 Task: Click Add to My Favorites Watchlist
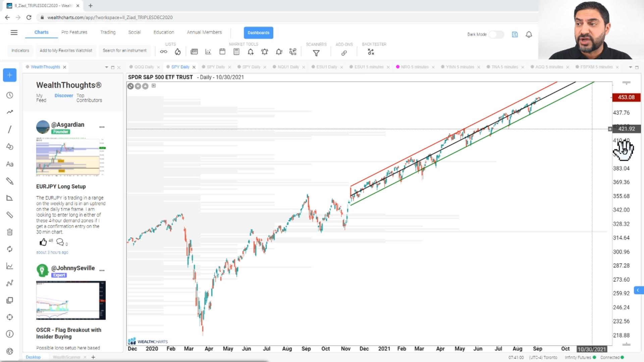click(x=66, y=51)
